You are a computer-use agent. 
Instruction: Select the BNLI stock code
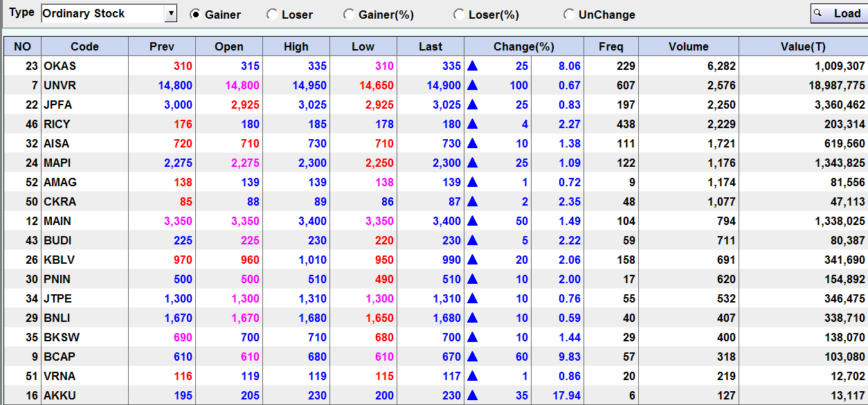pos(57,318)
